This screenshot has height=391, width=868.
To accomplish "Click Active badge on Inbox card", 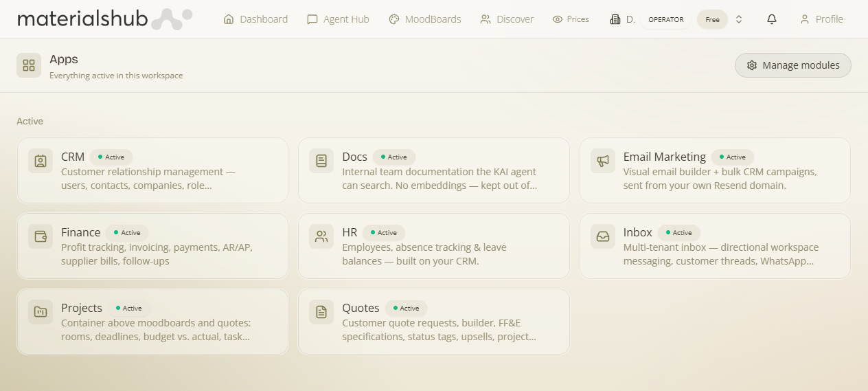I will (679, 233).
